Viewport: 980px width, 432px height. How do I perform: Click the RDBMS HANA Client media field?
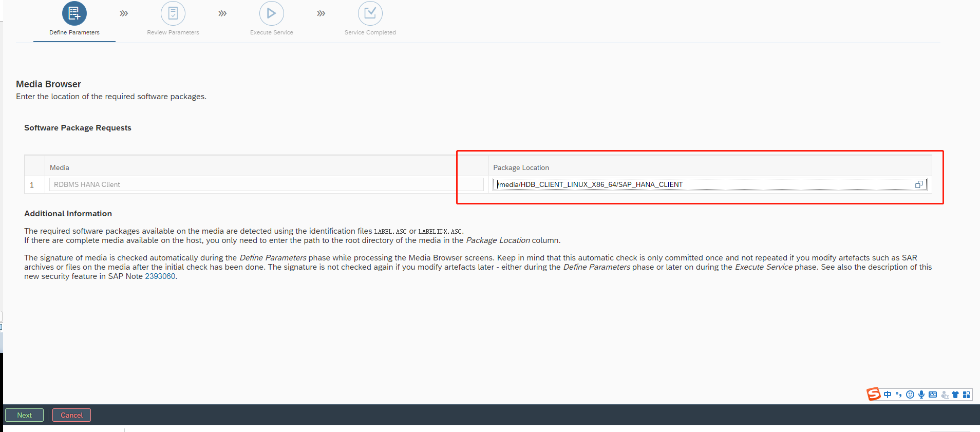point(266,184)
